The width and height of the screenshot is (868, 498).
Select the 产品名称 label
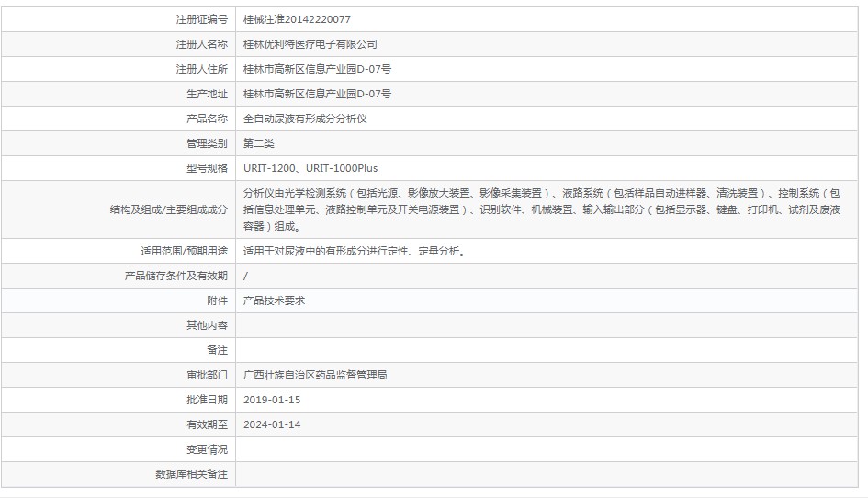[x=207, y=119]
